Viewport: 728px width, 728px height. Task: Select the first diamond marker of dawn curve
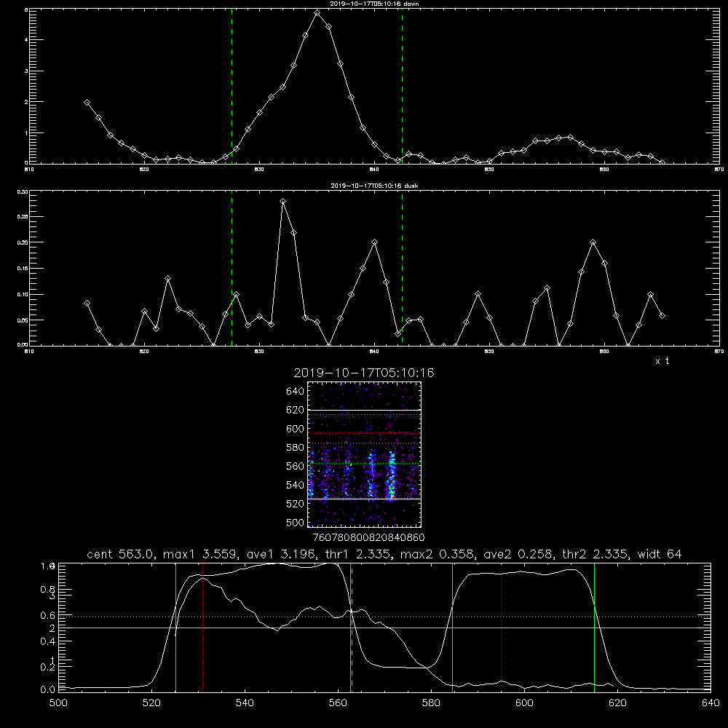click(x=87, y=102)
